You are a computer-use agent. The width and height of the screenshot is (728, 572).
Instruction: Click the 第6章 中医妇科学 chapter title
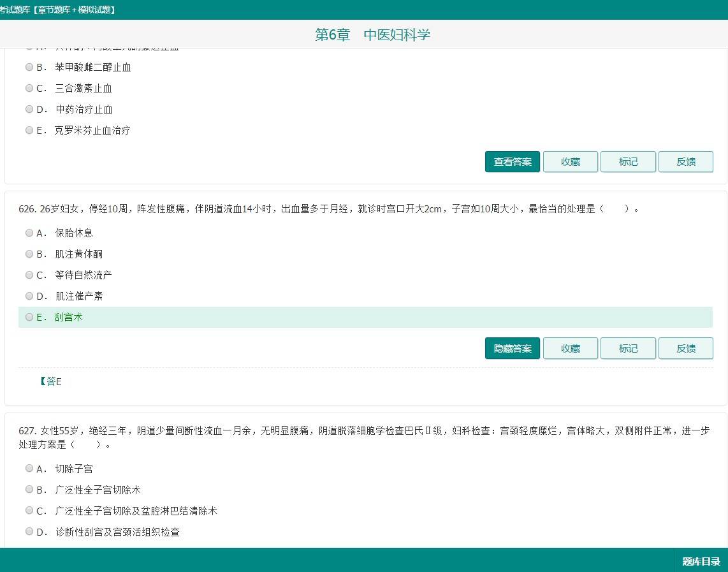pyautogui.click(x=373, y=35)
